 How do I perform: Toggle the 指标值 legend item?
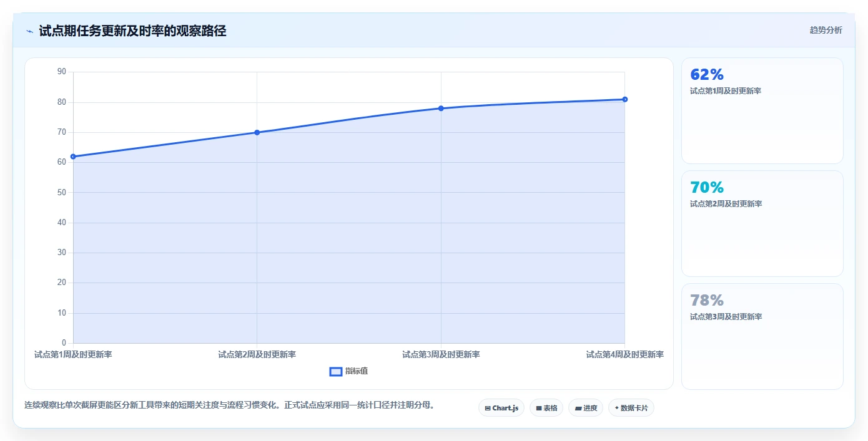click(348, 371)
